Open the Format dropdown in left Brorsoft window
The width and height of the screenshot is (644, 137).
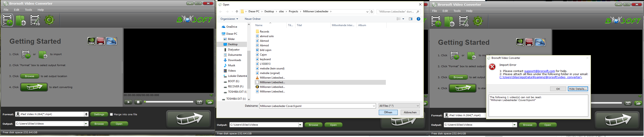[x=86, y=114]
